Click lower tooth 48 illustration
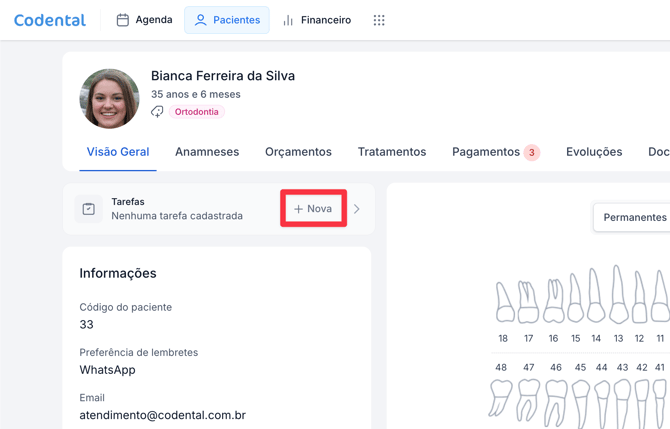This screenshot has width=670, height=429. click(x=500, y=397)
